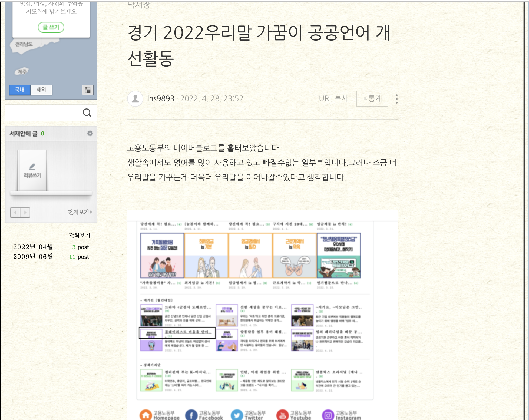Click the map expand icon
Viewport: 529px width, 420px height.
tap(88, 90)
